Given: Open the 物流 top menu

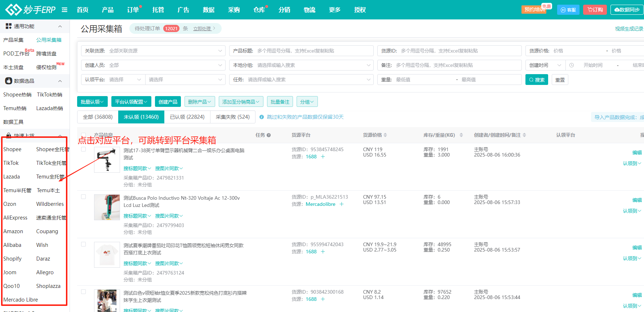Looking at the screenshot, I should 310,10.
